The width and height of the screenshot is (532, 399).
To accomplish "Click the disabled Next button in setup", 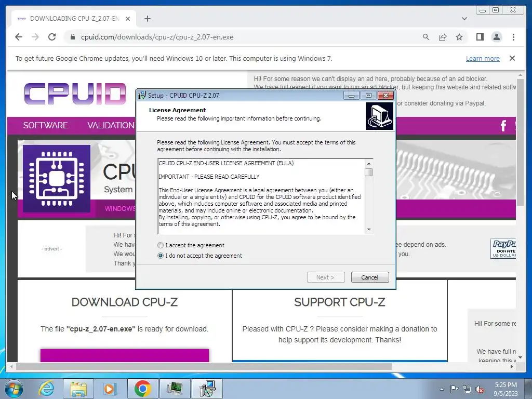I will coord(326,277).
